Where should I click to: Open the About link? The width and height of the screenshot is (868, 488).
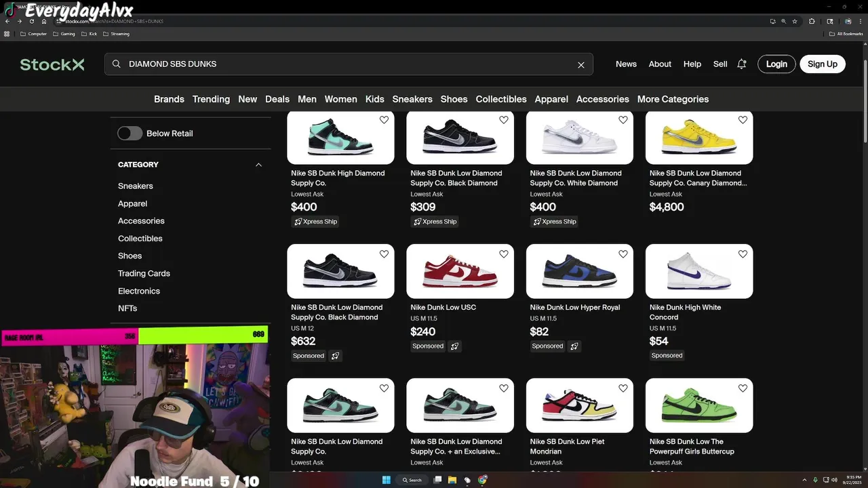660,64
